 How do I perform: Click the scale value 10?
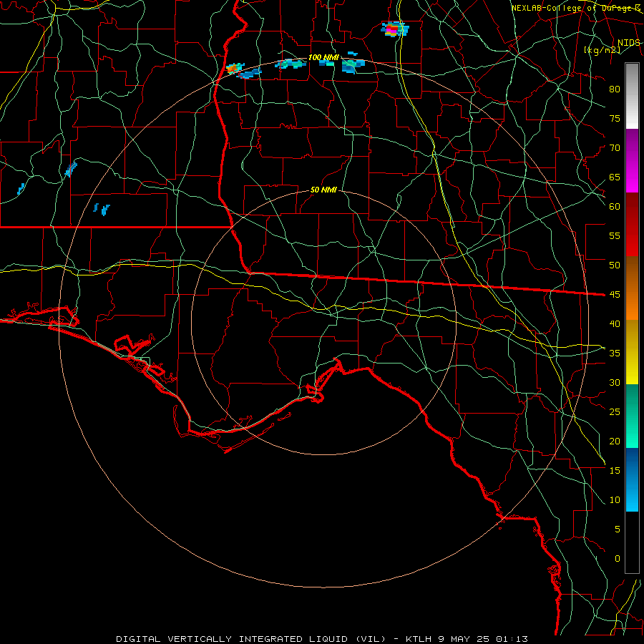point(615,500)
